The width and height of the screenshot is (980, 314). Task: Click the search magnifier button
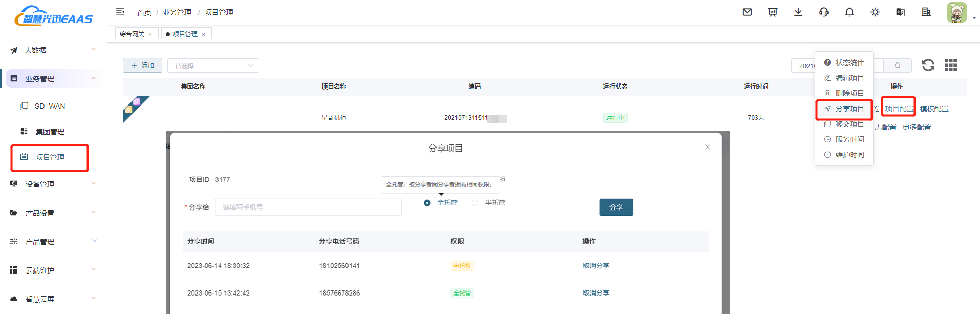897,66
